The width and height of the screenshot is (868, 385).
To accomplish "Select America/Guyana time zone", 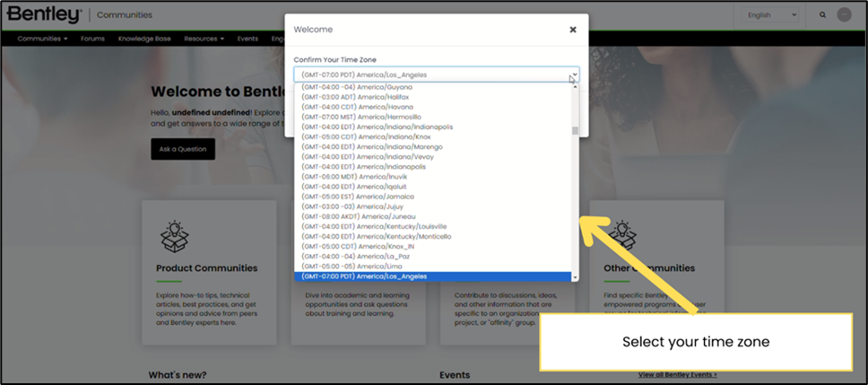I will click(x=432, y=87).
